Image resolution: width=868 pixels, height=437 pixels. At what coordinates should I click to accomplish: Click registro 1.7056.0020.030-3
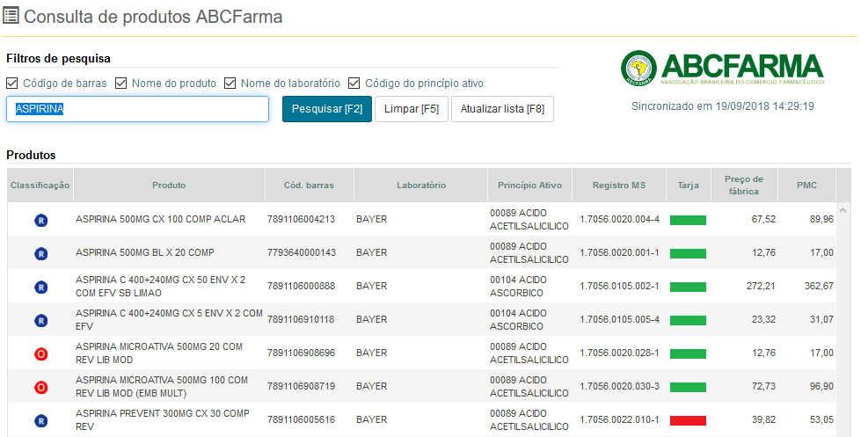619,386
